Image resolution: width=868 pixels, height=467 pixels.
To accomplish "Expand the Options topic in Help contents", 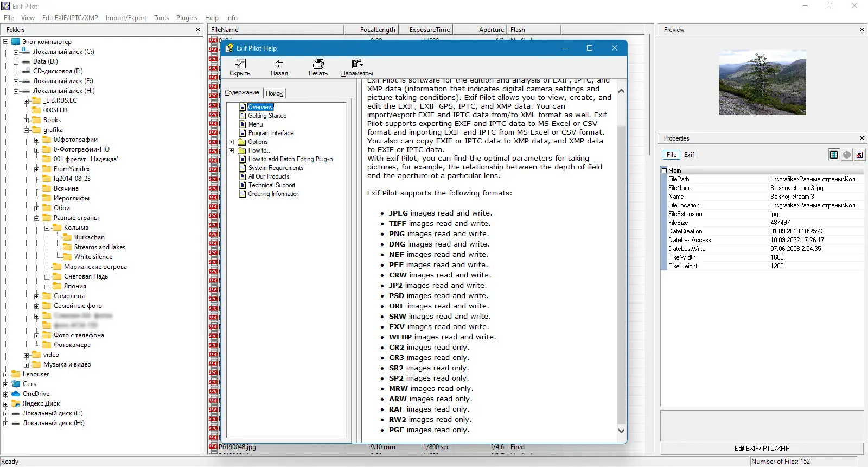I will click(x=231, y=142).
